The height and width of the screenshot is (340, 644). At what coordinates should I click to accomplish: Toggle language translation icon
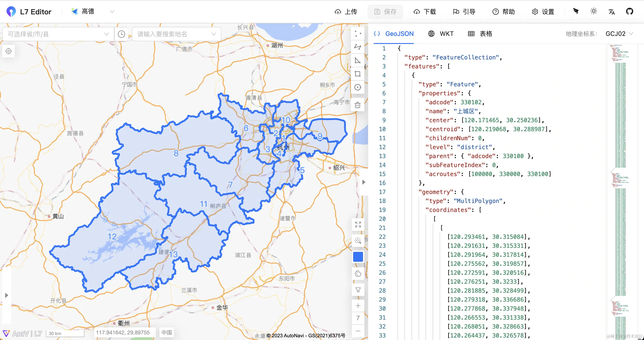[612, 12]
